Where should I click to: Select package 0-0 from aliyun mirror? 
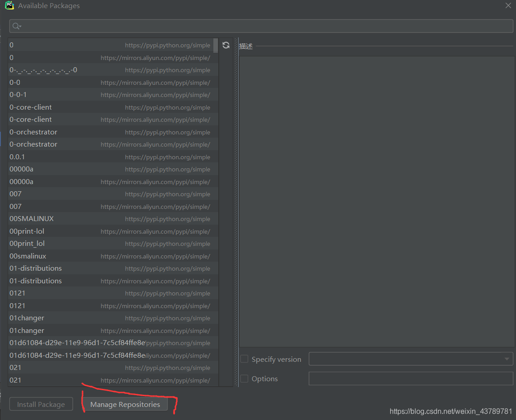(x=113, y=82)
